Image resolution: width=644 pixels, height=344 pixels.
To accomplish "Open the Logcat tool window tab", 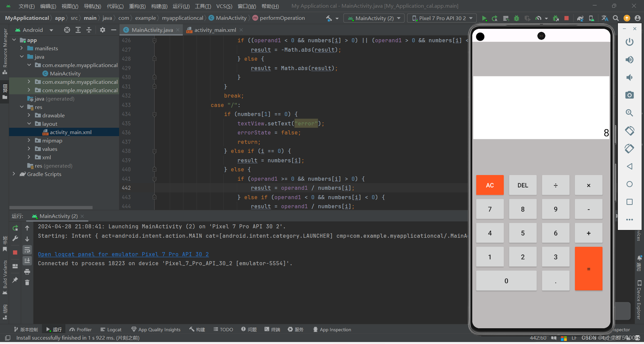I will click(111, 330).
